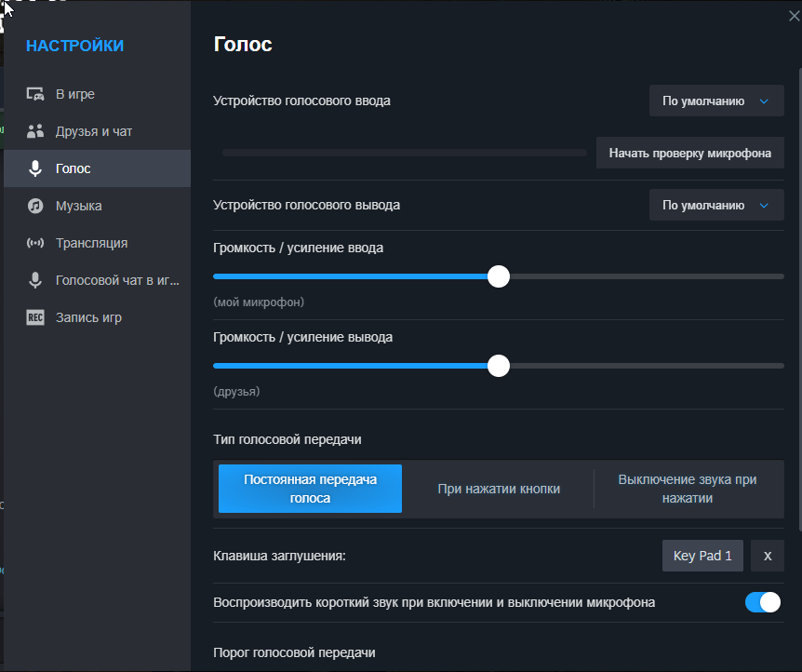This screenshot has width=802, height=672.
Task: Click the Key Pad 1 mute key button
Action: coord(702,556)
